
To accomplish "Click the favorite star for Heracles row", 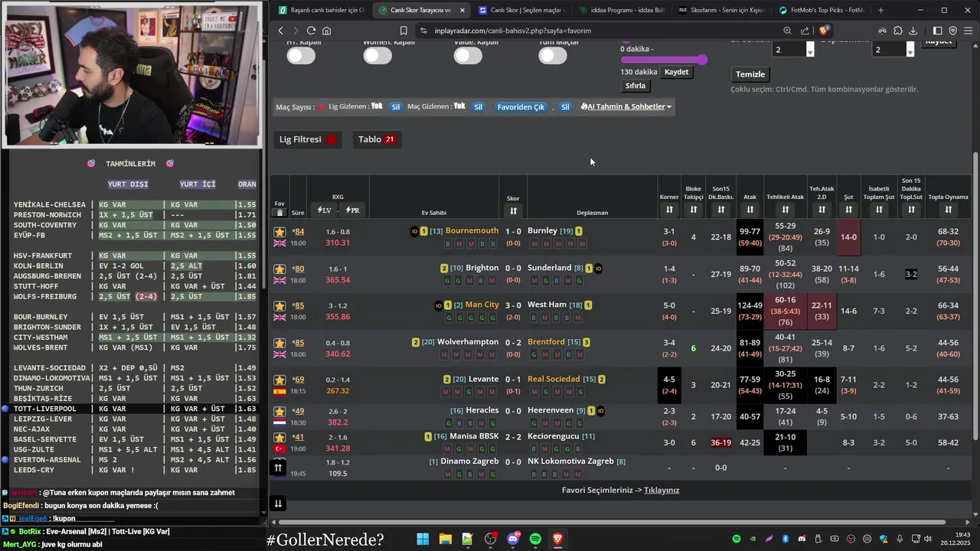I will (279, 411).
